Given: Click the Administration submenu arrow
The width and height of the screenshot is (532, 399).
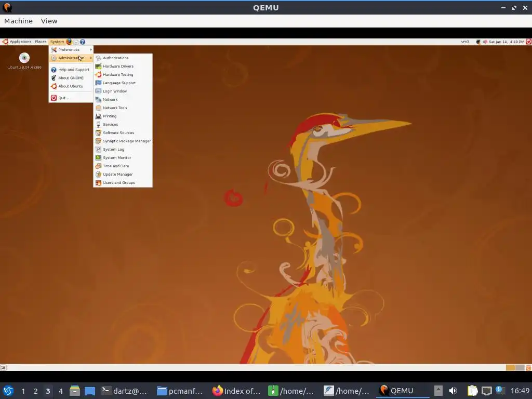Looking at the screenshot, I should pyautogui.click(x=91, y=58).
